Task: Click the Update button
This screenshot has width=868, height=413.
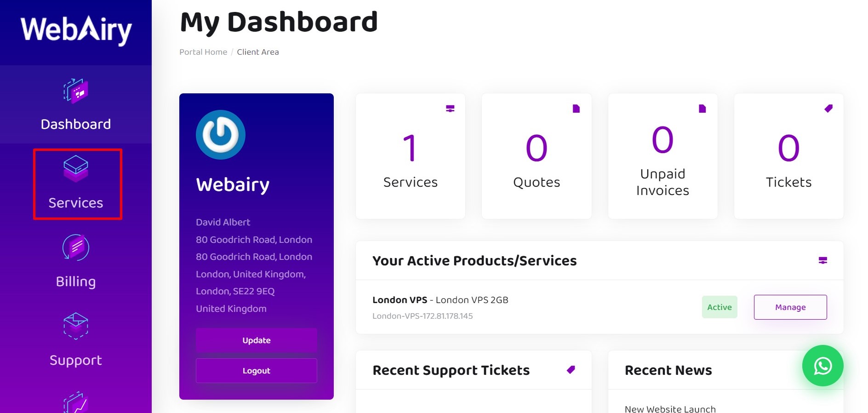Action: (257, 340)
